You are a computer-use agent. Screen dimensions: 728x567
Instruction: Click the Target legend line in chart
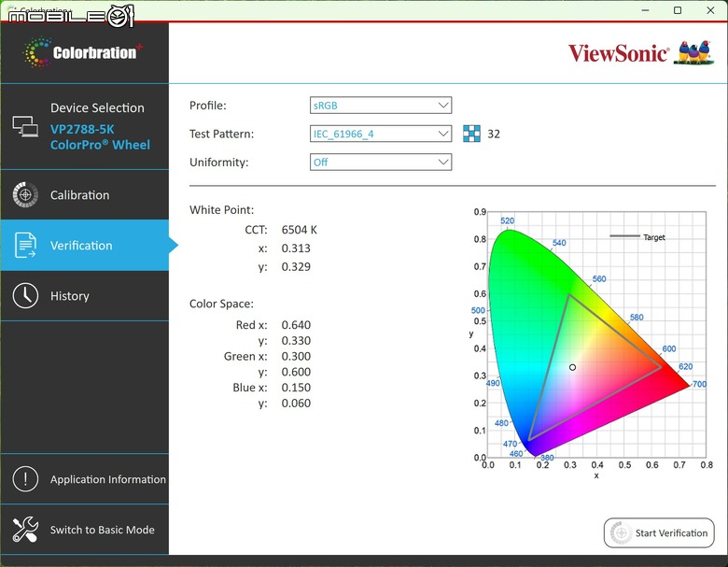(x=624, y=236)
